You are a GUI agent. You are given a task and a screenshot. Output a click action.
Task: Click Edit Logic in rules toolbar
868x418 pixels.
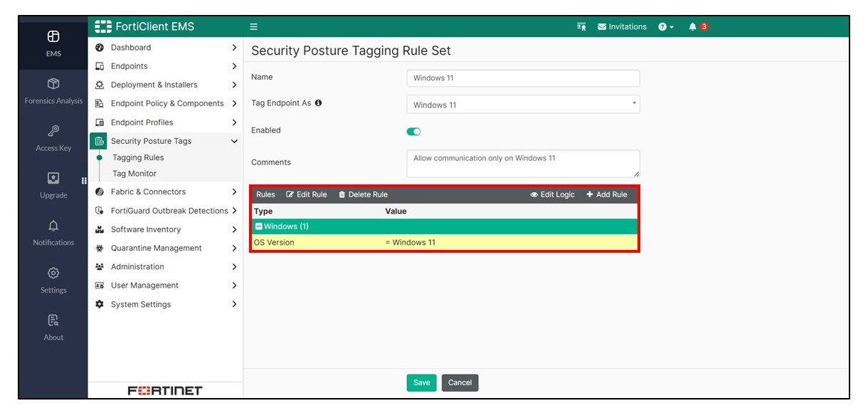[x=553, y=194]
